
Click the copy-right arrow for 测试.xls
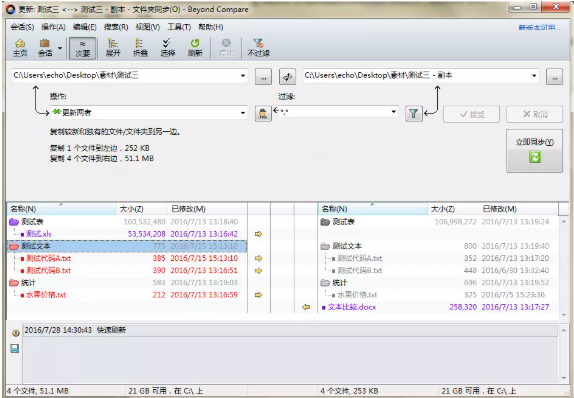click(x=258, y=234)
